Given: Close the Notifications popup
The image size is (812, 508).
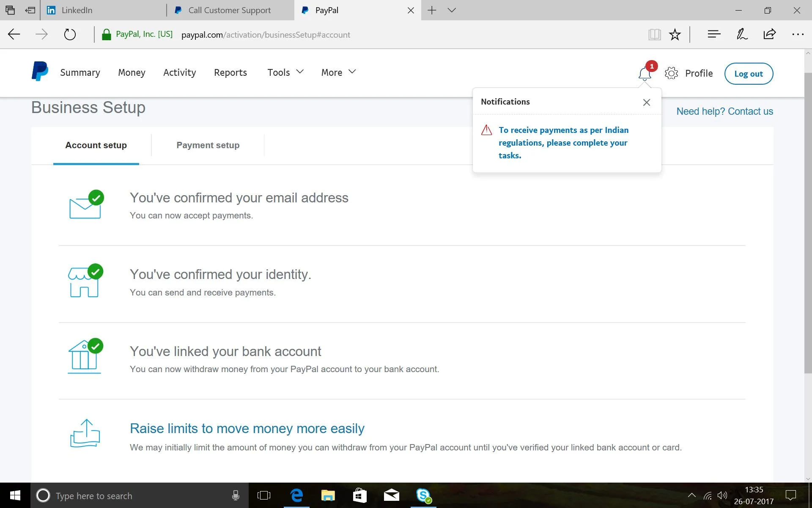Looking at the screenshot, I should 647,102.
